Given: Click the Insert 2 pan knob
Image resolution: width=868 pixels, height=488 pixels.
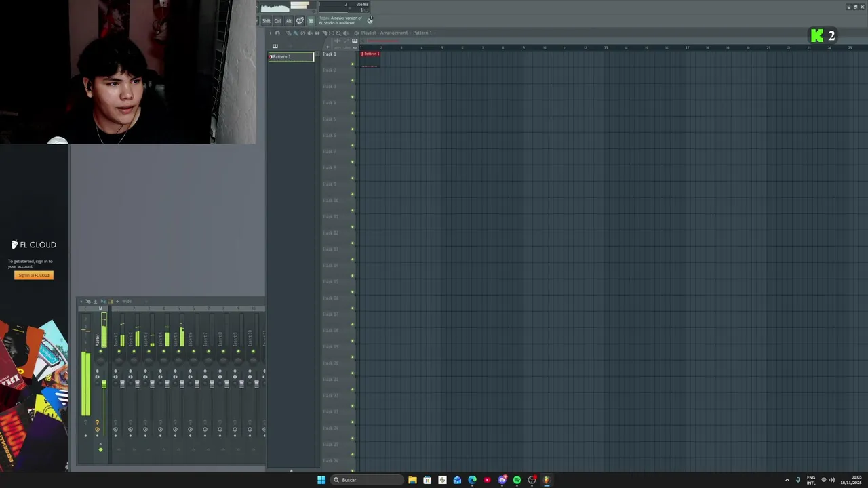Looking at the screenshot, I should [x=134, y=361].
